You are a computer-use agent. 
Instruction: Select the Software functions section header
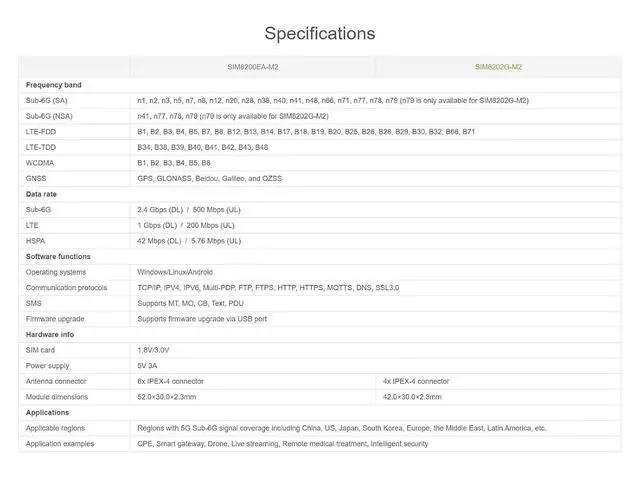click(58, 256)
